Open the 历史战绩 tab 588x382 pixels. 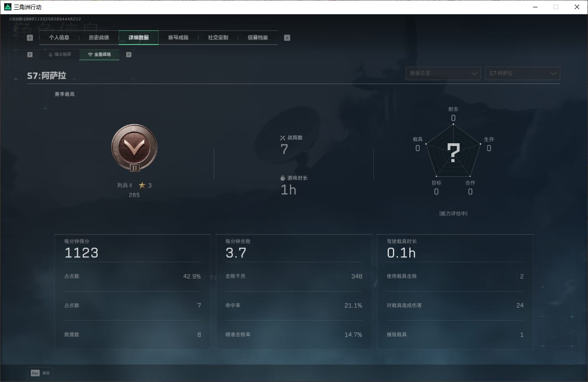click(x=99, y=38)
